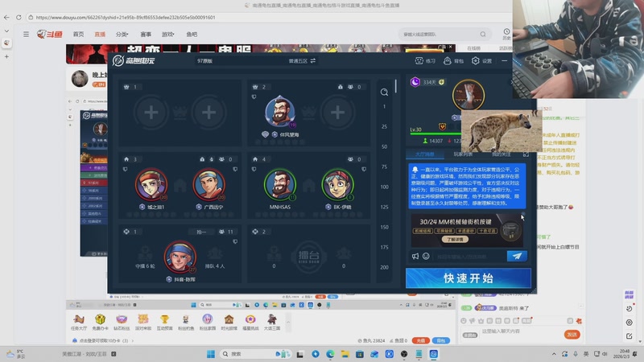Click player BK-伊晓 avatar in room 4
Image resolution: width=644 pixels, height=362 pixels.
(337, 184)
